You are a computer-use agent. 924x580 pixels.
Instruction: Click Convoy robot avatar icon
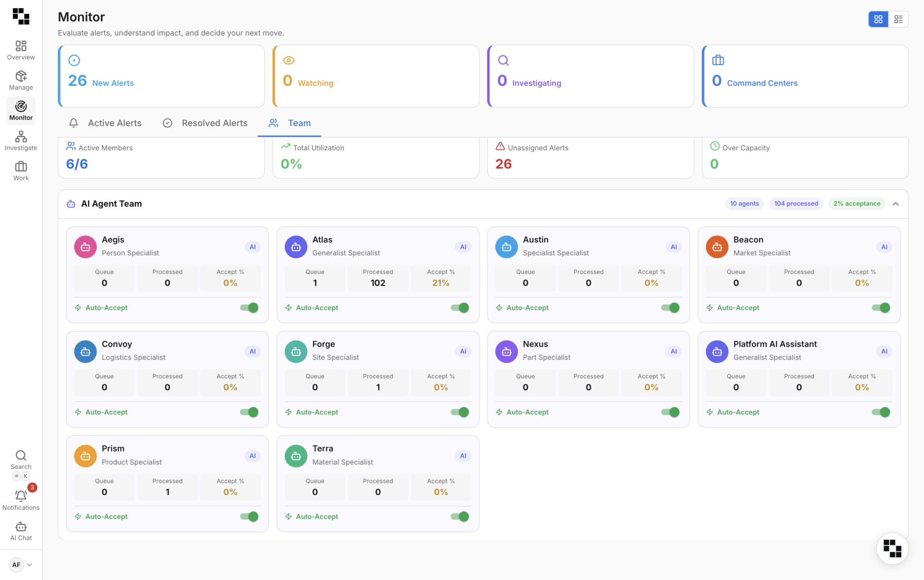85,352
